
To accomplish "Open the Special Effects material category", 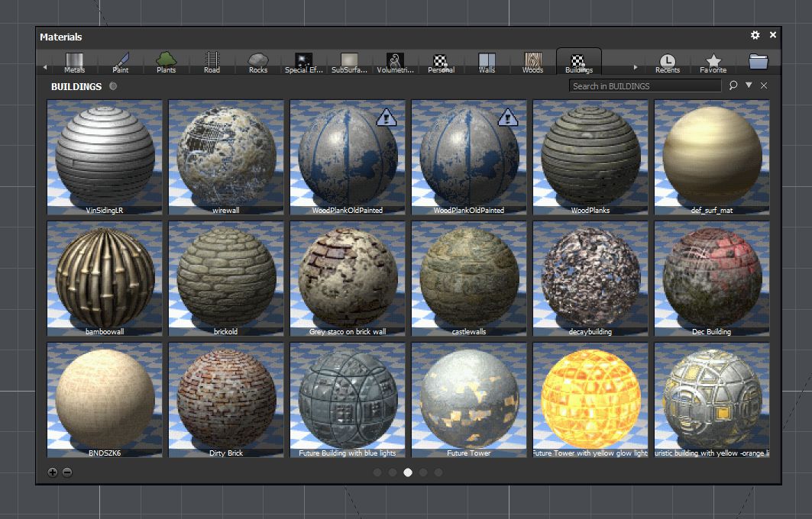I will 303,63.
